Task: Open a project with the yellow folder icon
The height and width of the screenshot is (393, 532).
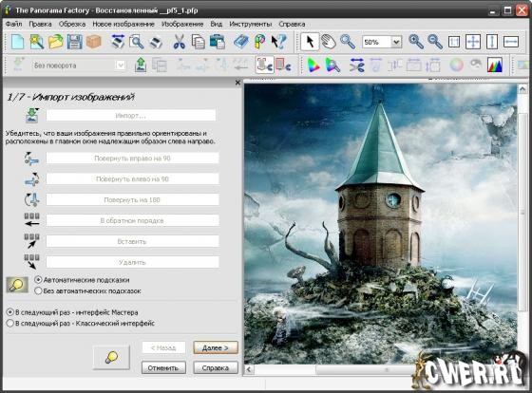Action: coord(56,42)
